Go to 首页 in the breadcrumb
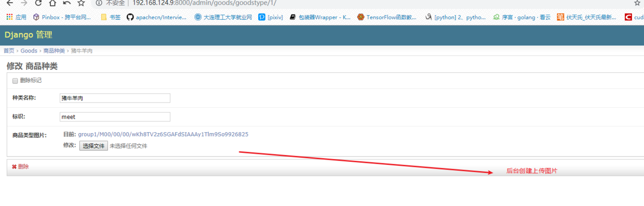This screenshot has width=644, height=206. 9,50
